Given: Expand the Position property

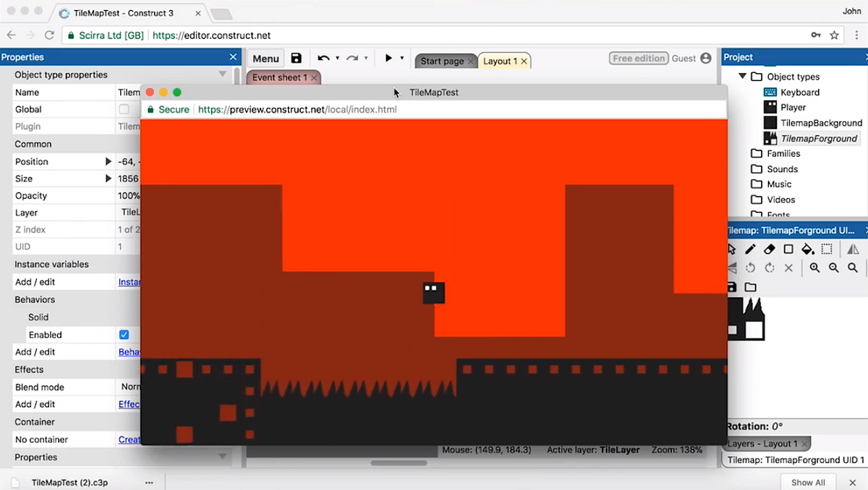Looking at the screenshot, I should tap(107, 161).
